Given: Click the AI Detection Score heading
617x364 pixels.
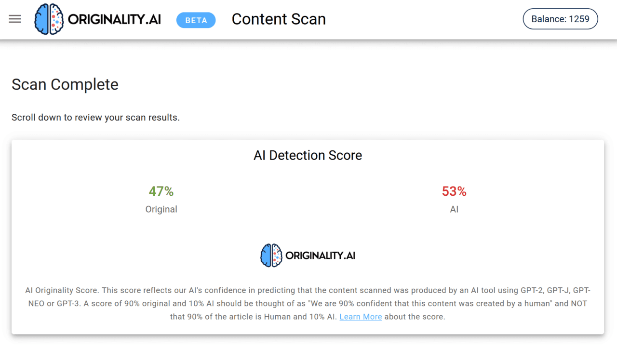Looking at the screenshot, I should [308, 155].
